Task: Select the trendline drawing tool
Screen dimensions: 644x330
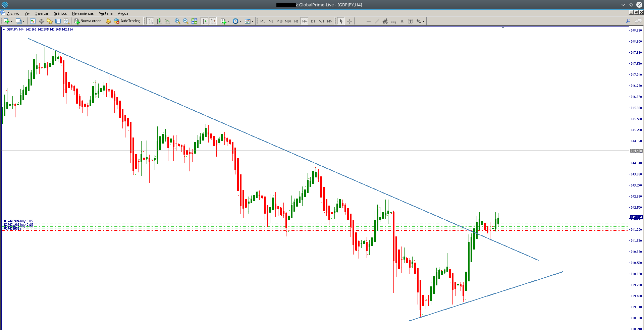Action: [377, 21]
